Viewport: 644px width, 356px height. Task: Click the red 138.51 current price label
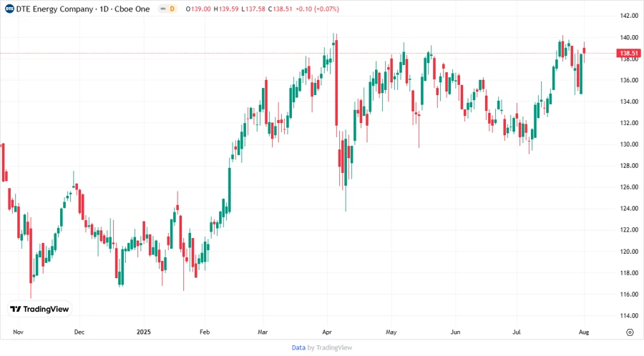pos(628,54)
